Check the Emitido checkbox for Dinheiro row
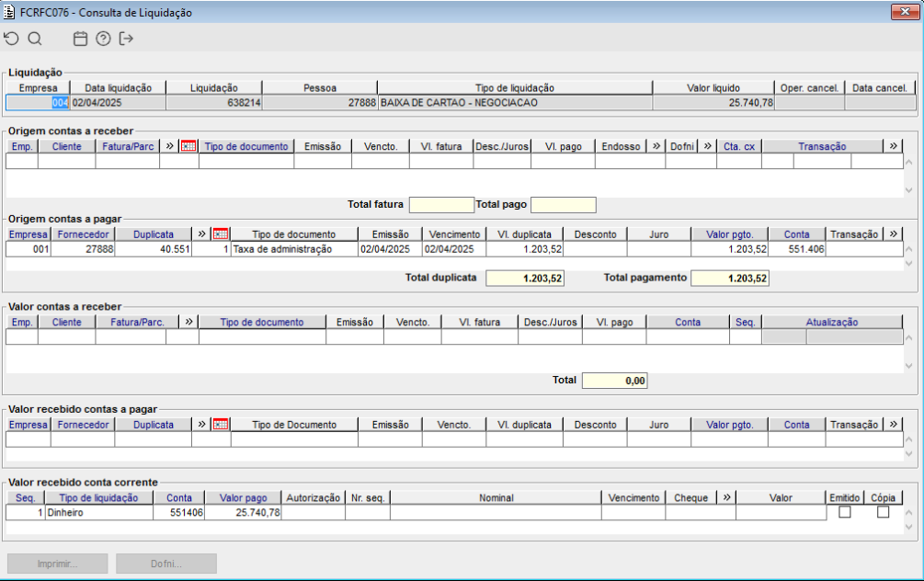Image resolution: width=924 pixels, height=581 pixels. (x=844, y=512)
